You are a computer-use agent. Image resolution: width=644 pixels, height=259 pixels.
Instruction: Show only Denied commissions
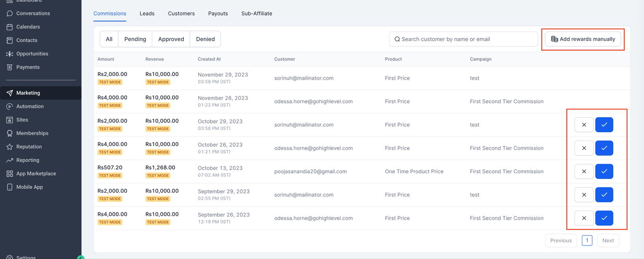tap(205, 39)
